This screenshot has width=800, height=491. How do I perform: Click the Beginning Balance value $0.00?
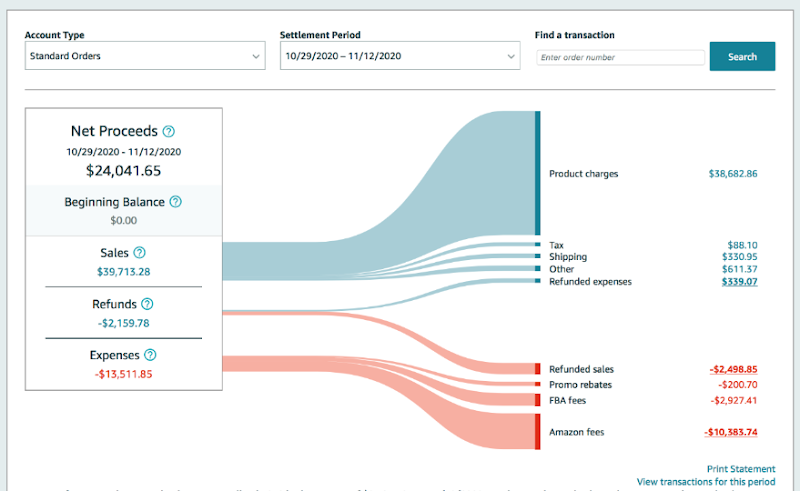coord(123,220)
